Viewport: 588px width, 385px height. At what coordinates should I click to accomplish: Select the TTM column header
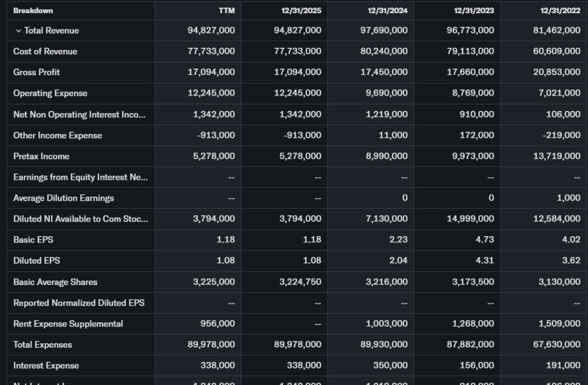226,10
